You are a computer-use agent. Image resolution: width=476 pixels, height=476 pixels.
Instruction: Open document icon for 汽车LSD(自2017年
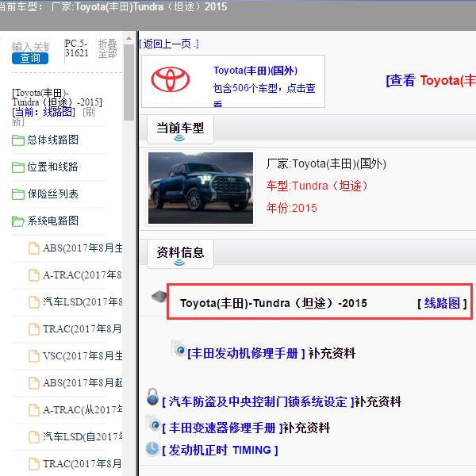(x=33, y=437)
